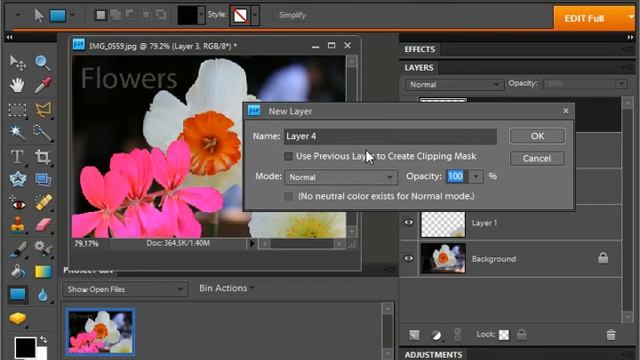Choose Create new shape layer option

100,16
